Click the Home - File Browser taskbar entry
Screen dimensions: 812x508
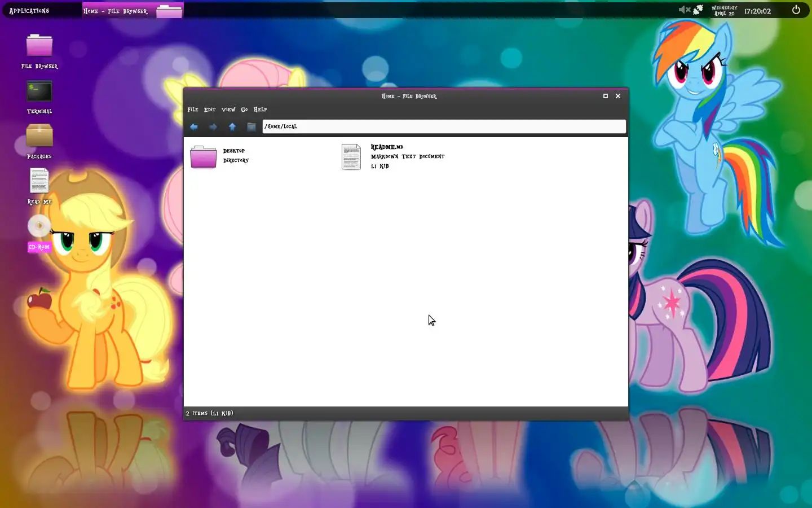(x=133, y=11)
